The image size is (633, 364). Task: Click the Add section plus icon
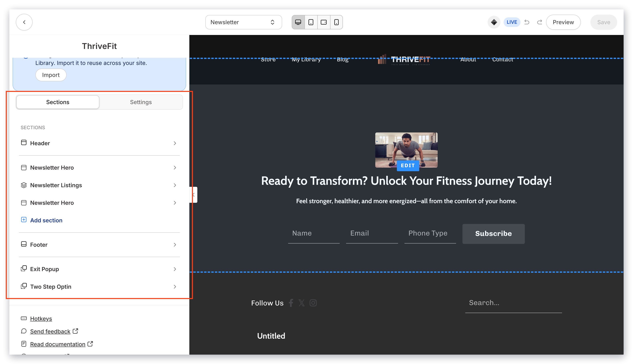click(x=24, y=220)
